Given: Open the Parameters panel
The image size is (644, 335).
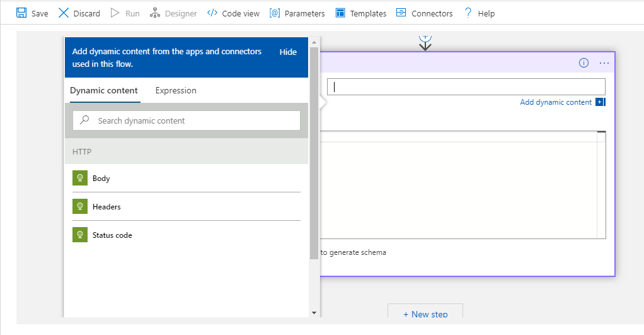Looking at the screenshot, I should point(297,13).
